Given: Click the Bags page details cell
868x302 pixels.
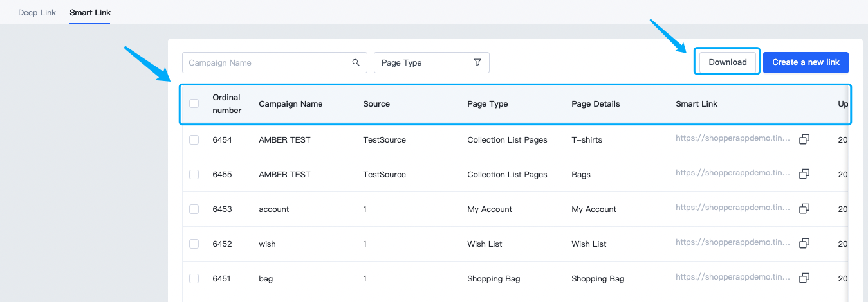Looking at the screenshot, I should 581,174.
